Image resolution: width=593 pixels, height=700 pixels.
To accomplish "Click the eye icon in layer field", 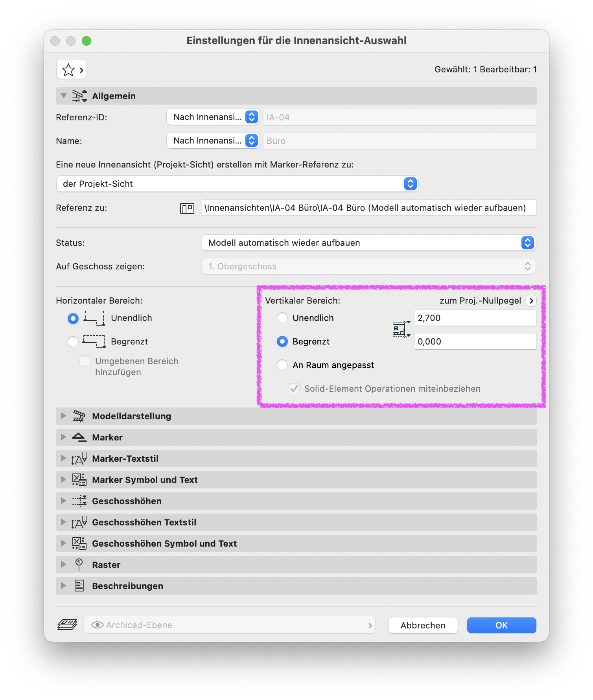I will coord(97,625).
